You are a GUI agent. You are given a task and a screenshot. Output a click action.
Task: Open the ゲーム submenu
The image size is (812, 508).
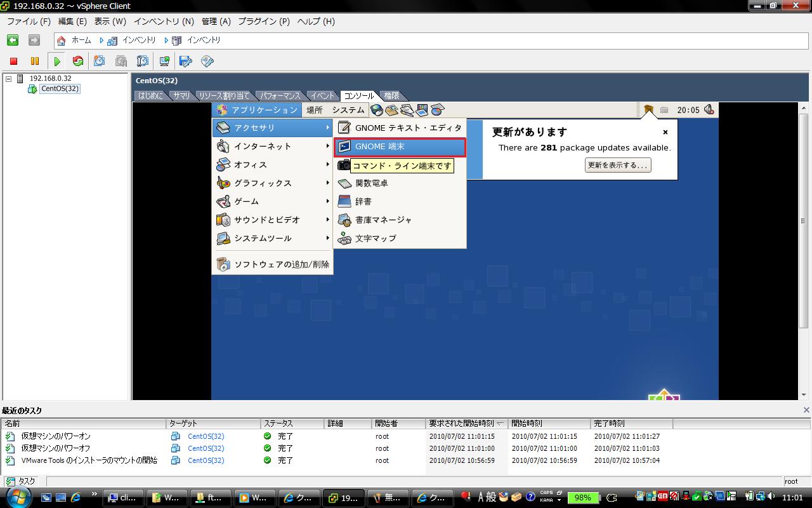click(272, 201)
